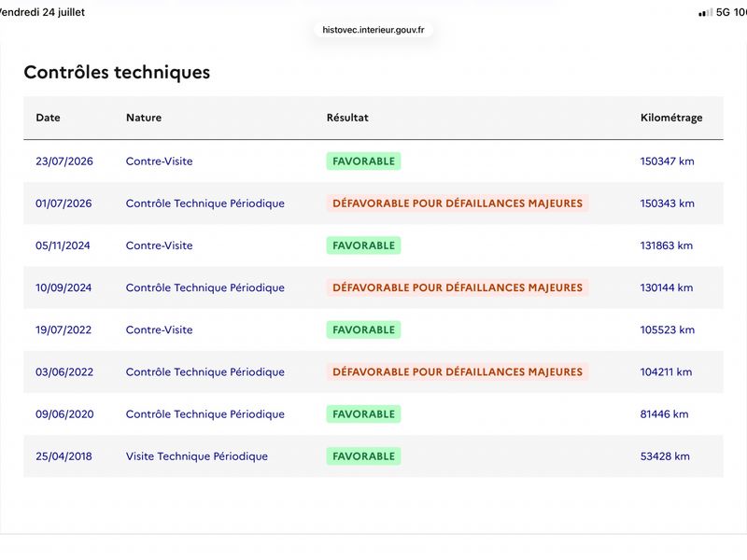Click FAVORABLE badge for 05/11/2024
747x560 pixels.
tap(363, 245)
